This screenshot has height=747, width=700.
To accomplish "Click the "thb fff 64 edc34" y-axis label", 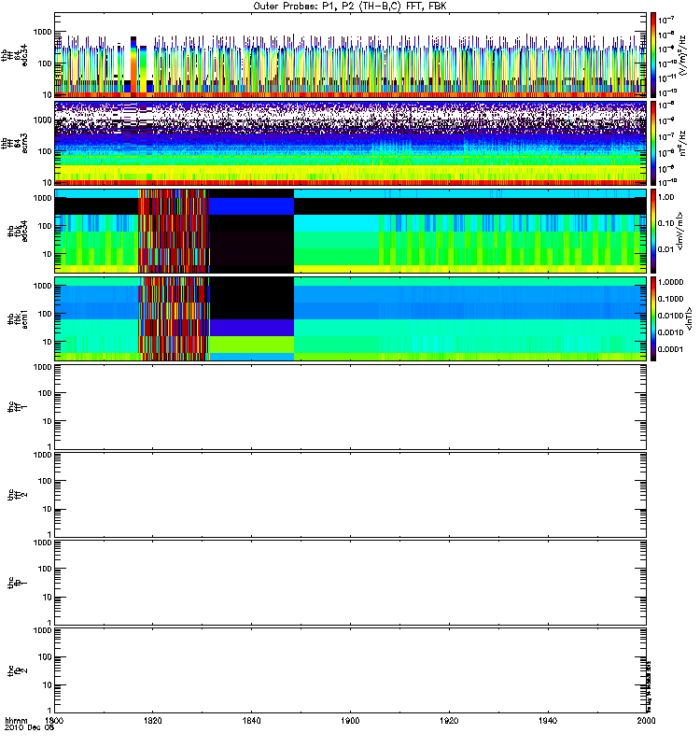I will [14, 55].
